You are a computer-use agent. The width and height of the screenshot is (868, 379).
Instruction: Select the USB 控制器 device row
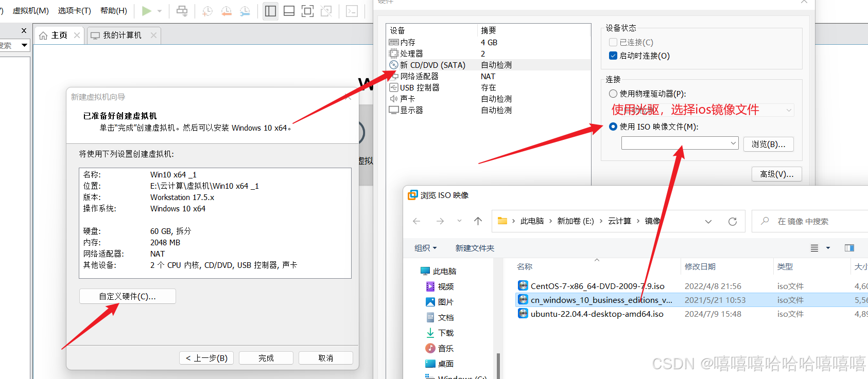(x=489, y=87)
